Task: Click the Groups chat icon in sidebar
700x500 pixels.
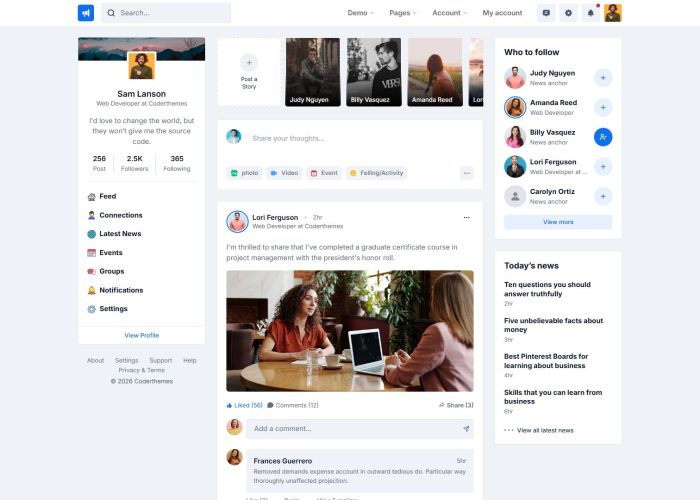Action: [x=92, y=271]
